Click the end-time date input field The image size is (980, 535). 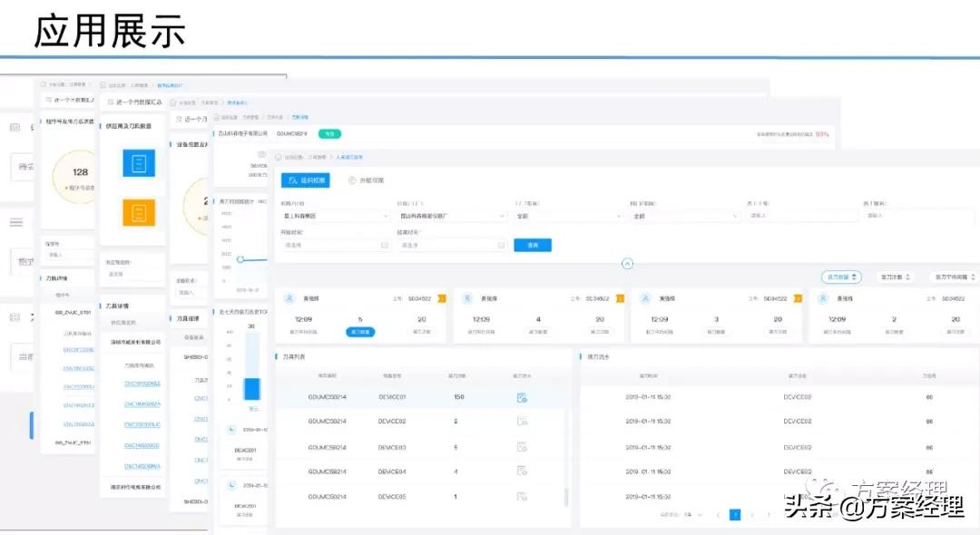[x=445, y=245]
